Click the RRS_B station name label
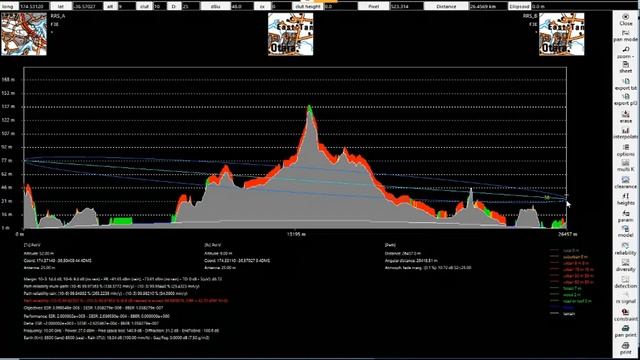This screenshot has width=640, height=360. [x=530, y=16]
